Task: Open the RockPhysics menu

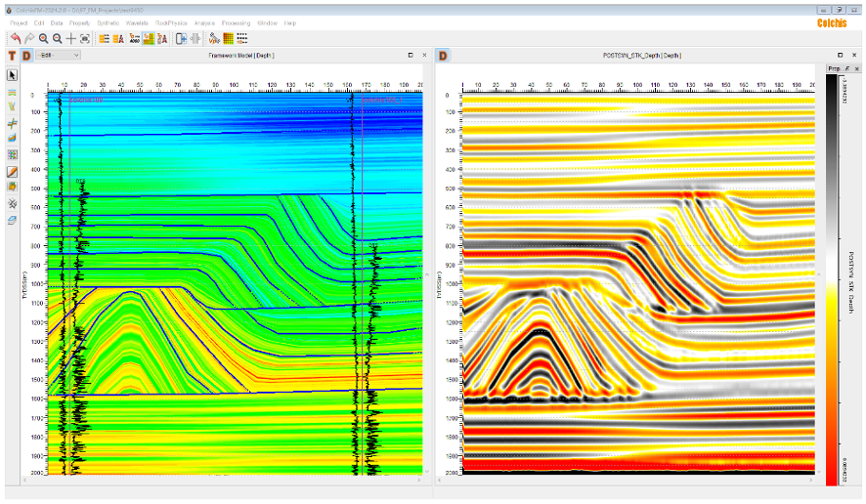Action: (x=170, y=22)
